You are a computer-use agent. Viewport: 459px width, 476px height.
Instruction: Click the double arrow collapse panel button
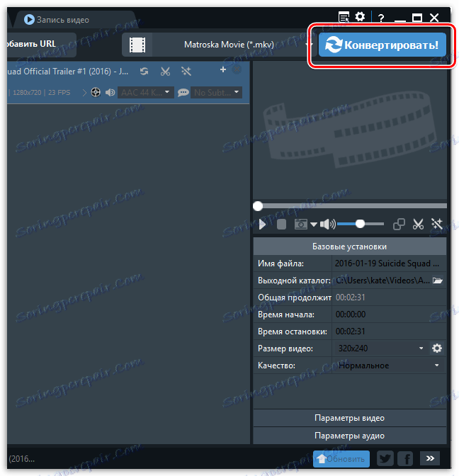point(430,458)
